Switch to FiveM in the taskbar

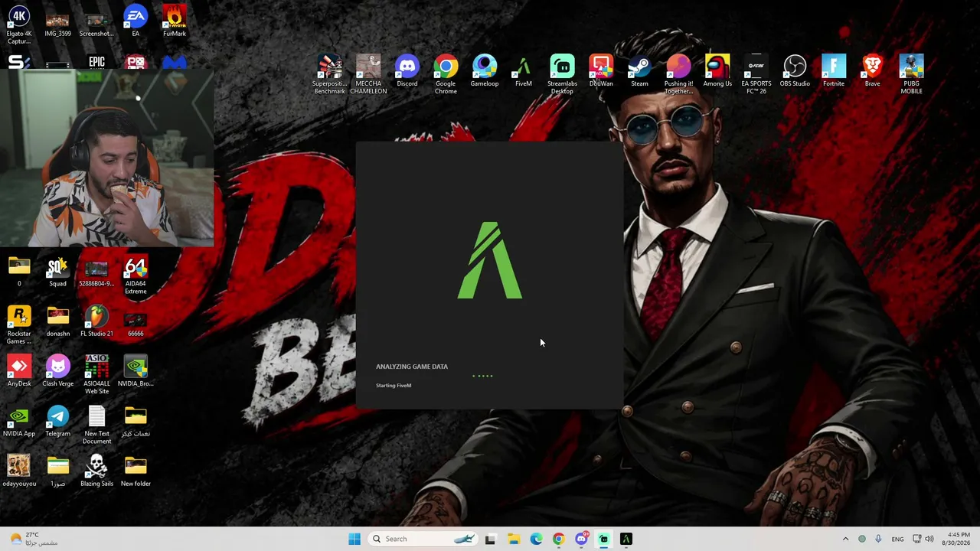626,539
